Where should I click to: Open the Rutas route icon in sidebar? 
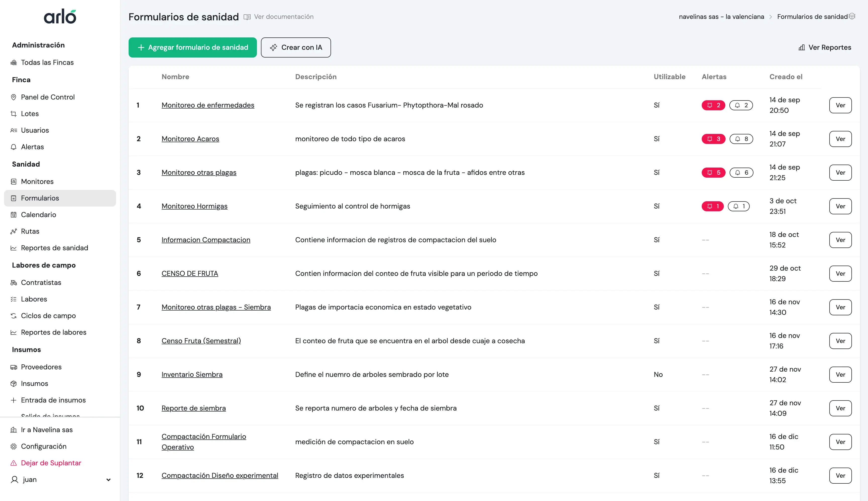[13, 231]
